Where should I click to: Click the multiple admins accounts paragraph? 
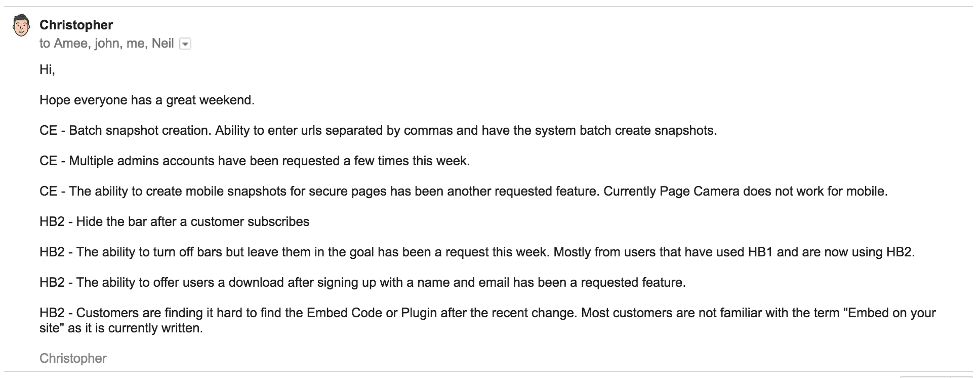pyautogui.click(x=255, y=161)
